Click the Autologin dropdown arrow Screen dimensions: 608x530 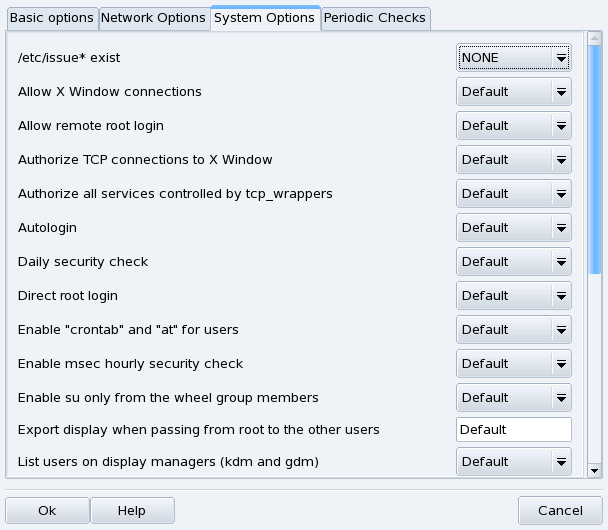561,228
